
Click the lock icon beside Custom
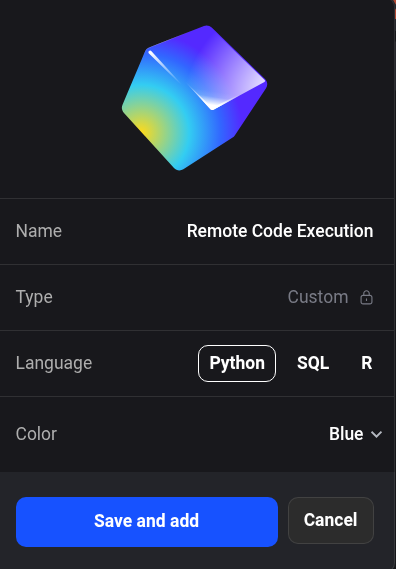(x=366, y=298)
